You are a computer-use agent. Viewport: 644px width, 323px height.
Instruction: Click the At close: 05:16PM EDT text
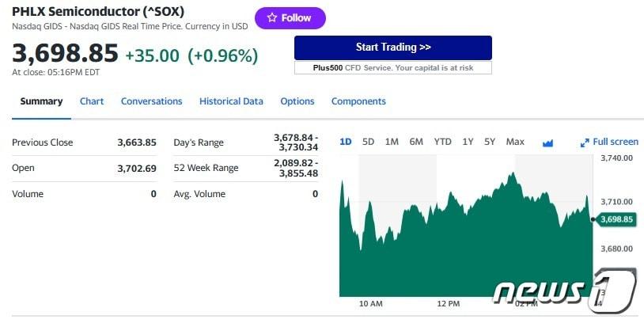click(56, 72)
